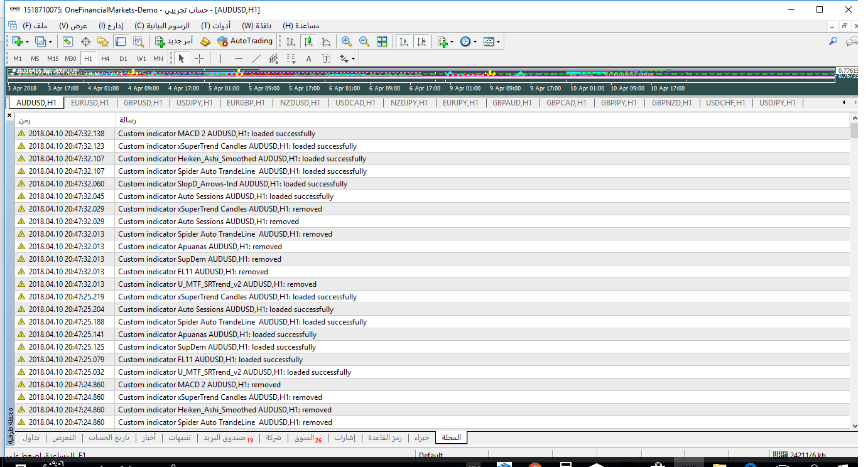The image size is (868, 467).
Task: Click the Zoom In magnifier icon
Action: (346, 41)
